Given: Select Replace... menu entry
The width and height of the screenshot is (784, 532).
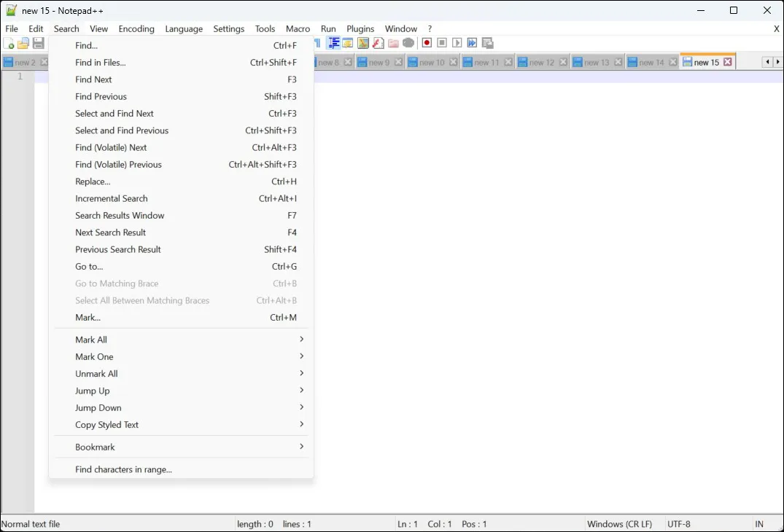Looking at the screenshot, I should tap(93, 181).
